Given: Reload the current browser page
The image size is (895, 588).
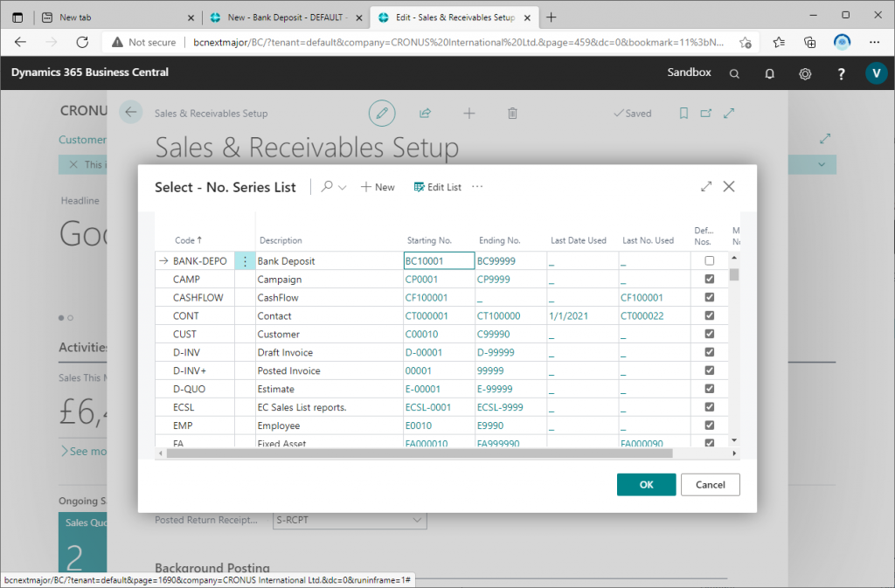Looking at the screenshot, I should (x=82, y=42).
